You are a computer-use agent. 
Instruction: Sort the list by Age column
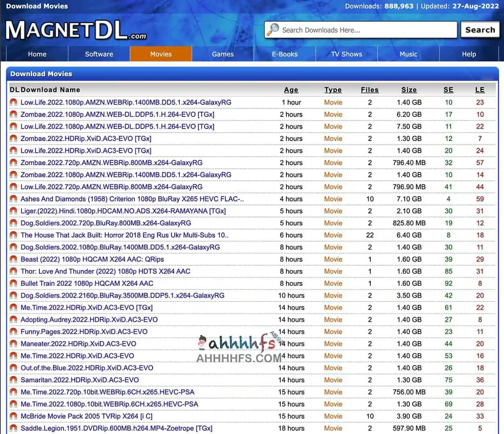tap(291, 90)
